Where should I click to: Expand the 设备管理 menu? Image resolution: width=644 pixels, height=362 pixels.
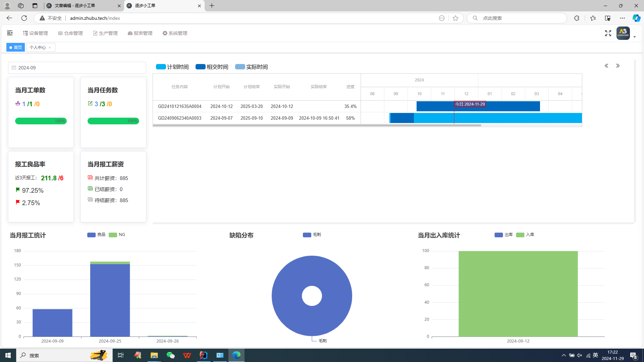(x=36, y=33)
